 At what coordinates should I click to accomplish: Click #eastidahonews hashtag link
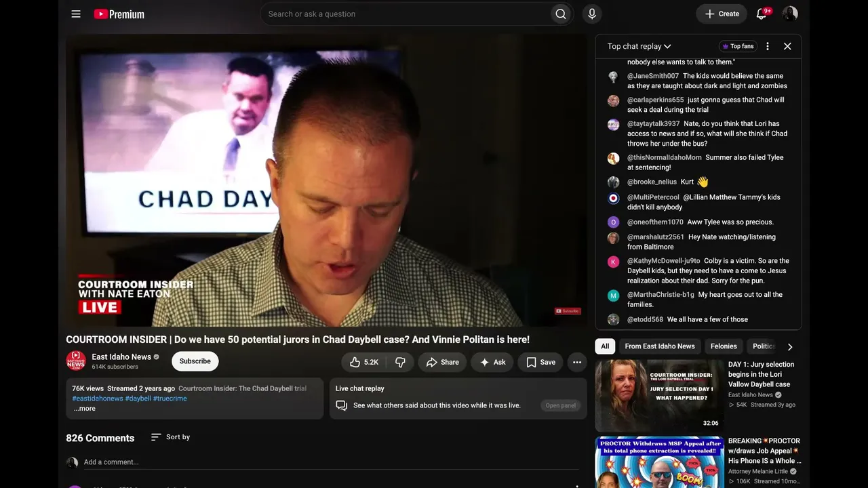[98, 399]
